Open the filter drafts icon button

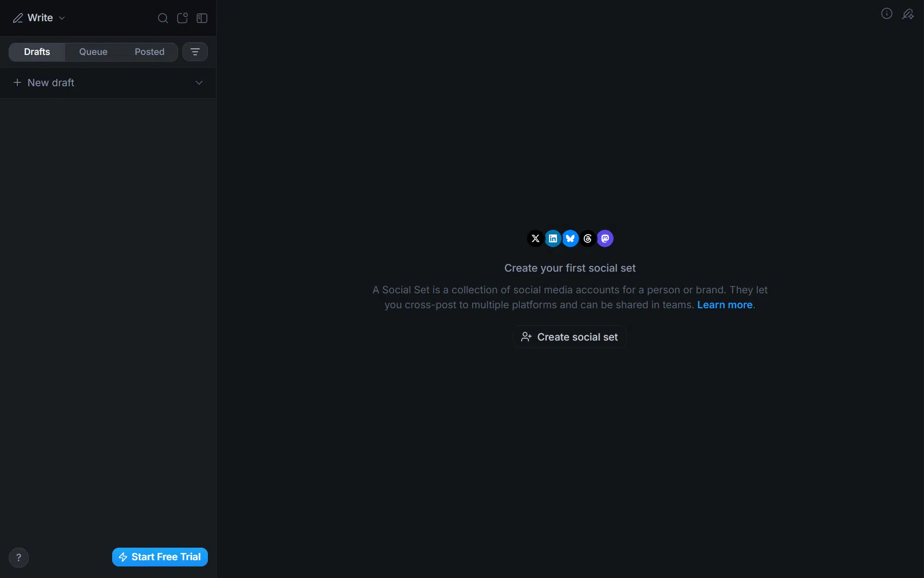click(195, 52)
